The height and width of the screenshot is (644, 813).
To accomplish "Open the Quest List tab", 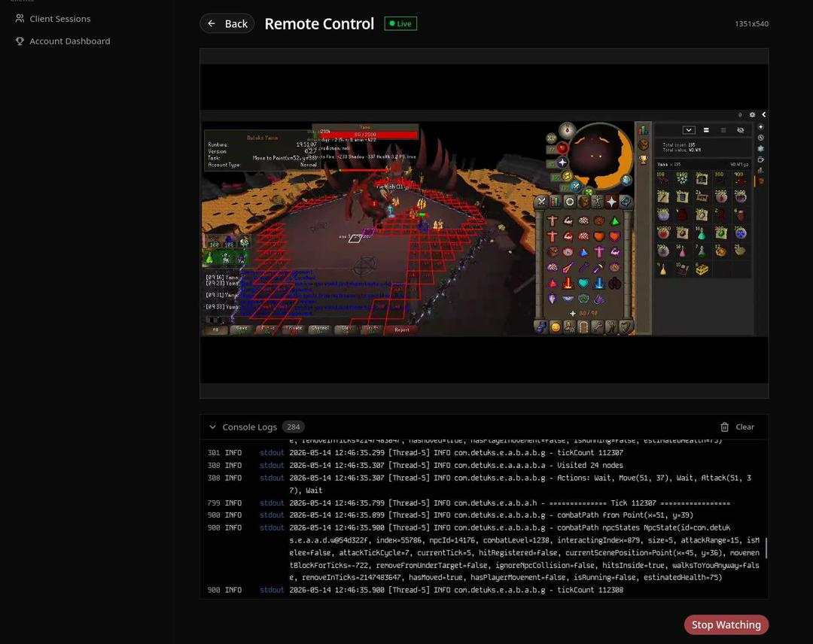I will [x=570, y=202].
